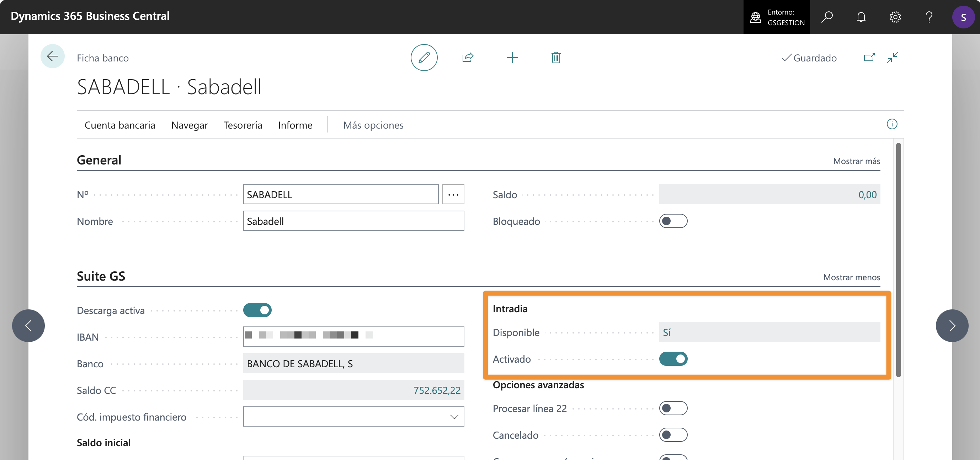
Task: Collapse the General section heading
Action: 99,160
